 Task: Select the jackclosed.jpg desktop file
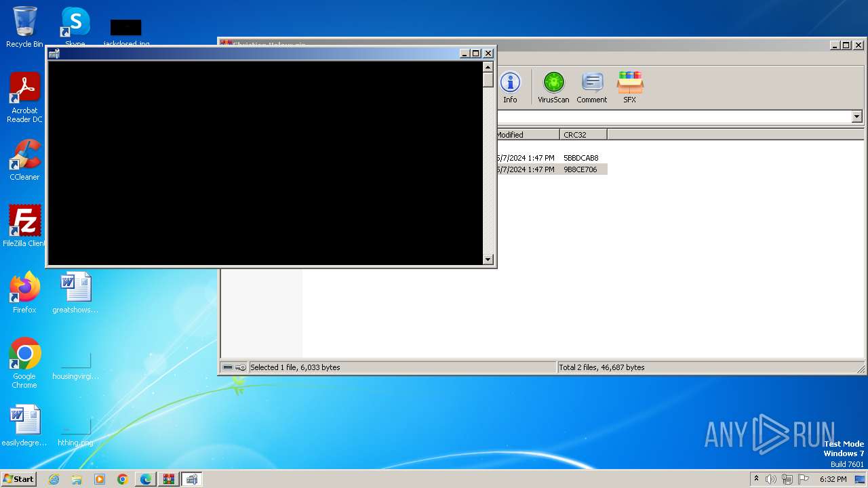coord(126,33)
